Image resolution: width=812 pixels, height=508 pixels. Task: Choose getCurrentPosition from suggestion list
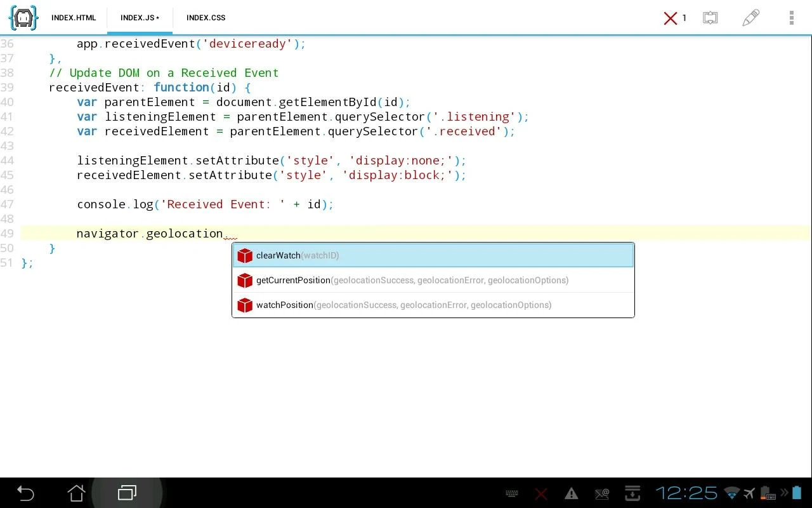433,280
